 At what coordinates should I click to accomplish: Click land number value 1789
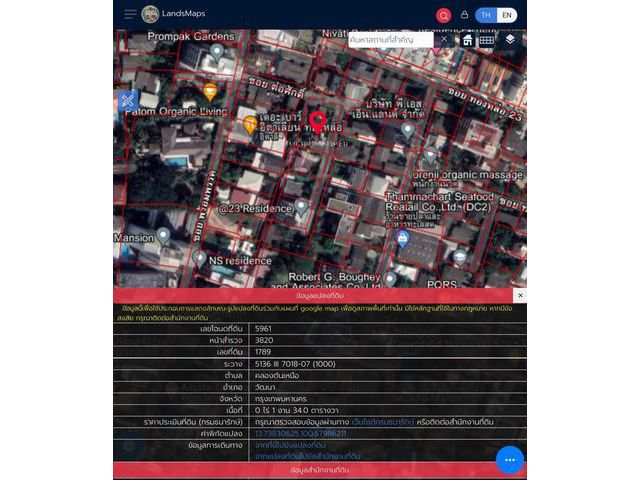263,351
